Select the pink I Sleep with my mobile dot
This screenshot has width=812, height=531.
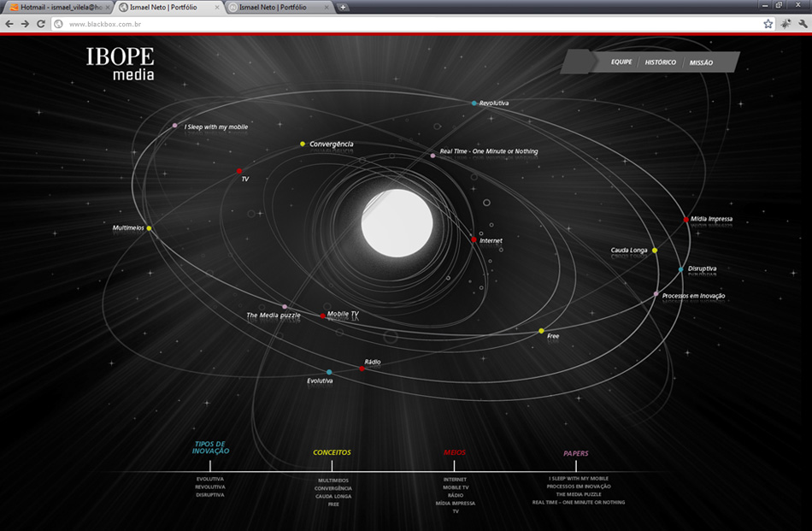(175, 126)
